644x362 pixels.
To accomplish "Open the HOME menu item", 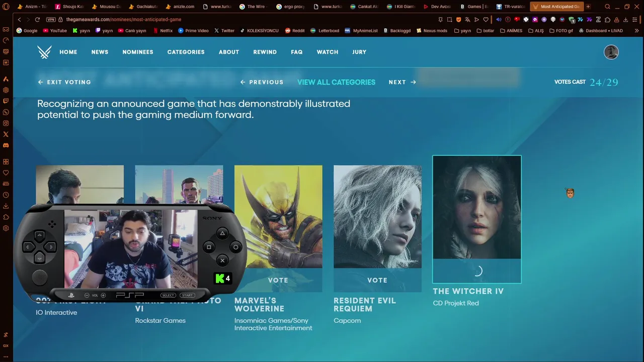I will pos(68,52).
